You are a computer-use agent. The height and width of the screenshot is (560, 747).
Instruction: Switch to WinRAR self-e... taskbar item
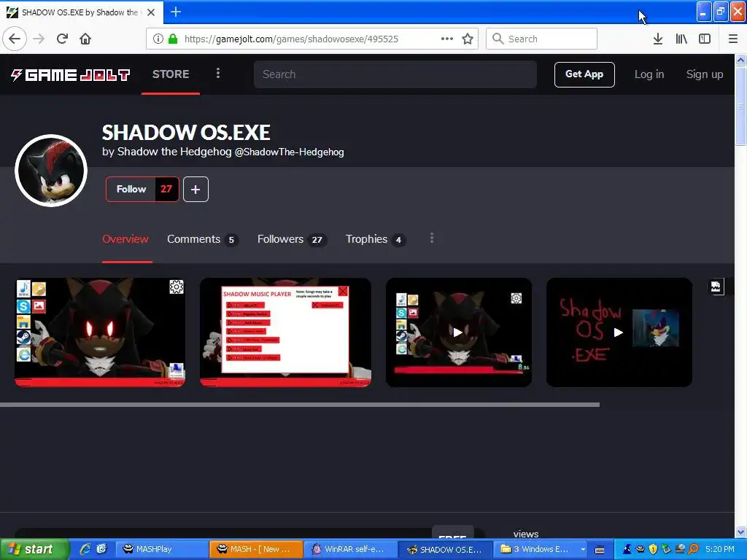point(349,549)
